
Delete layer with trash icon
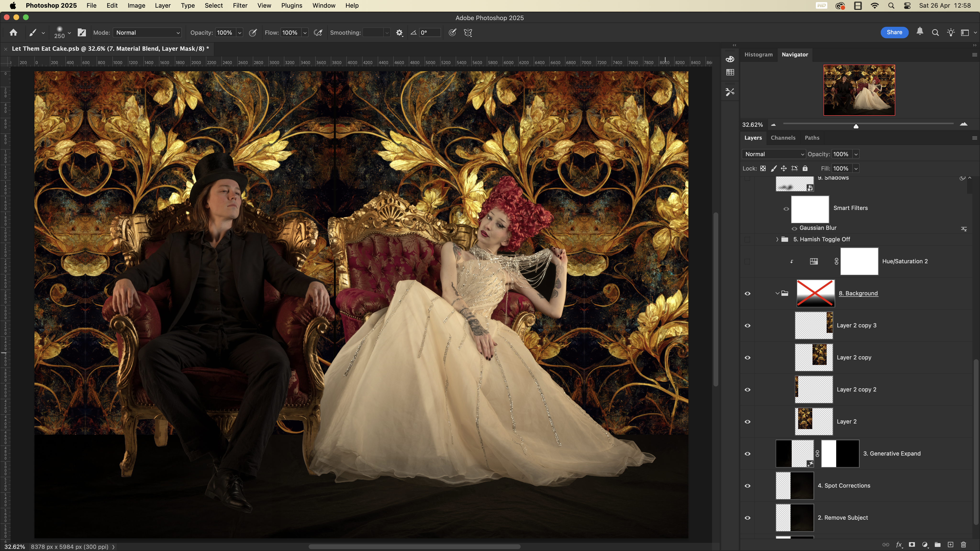click(x=963, y=545)
